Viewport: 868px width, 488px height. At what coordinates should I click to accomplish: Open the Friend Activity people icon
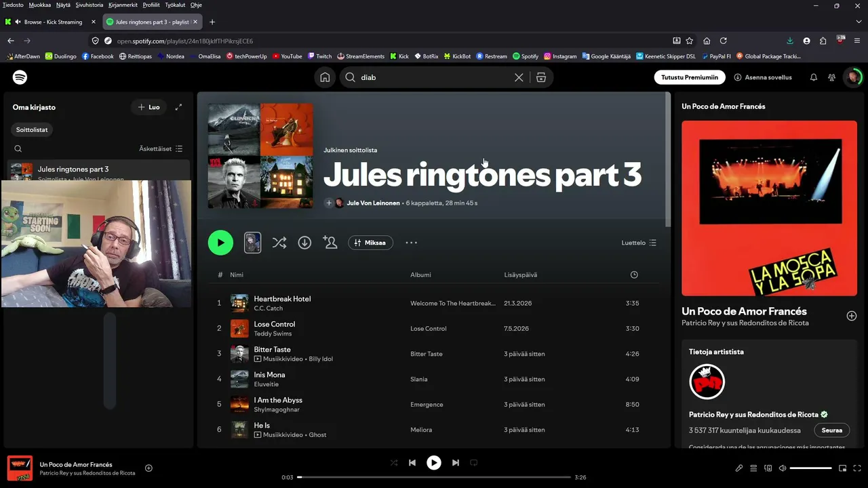point(831,77)
